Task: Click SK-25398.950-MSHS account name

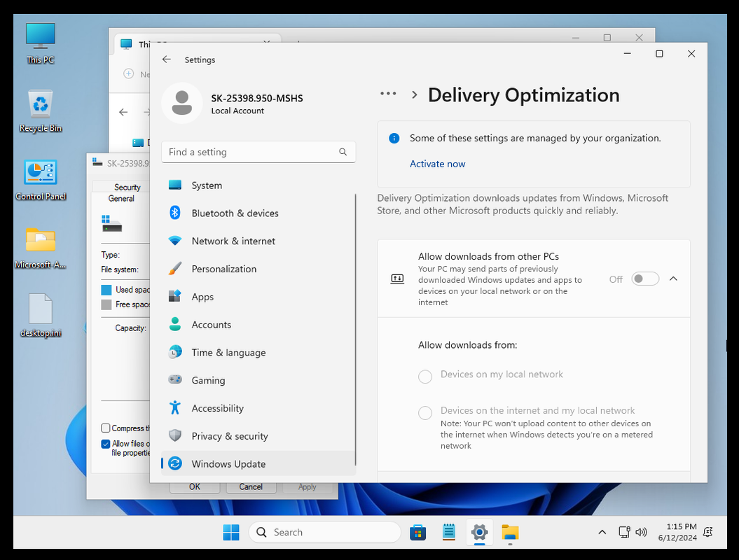Action: click(257, 98)
